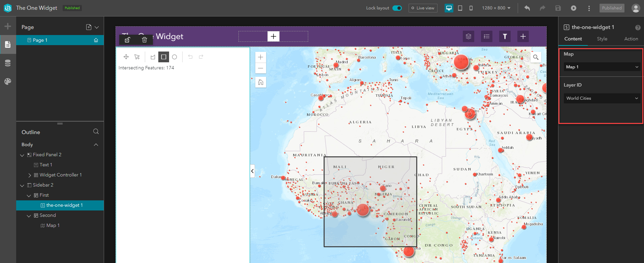Open the Data sources panel
Screen dimensions: 644x263
pyautogui.click(x=8, y=63)
